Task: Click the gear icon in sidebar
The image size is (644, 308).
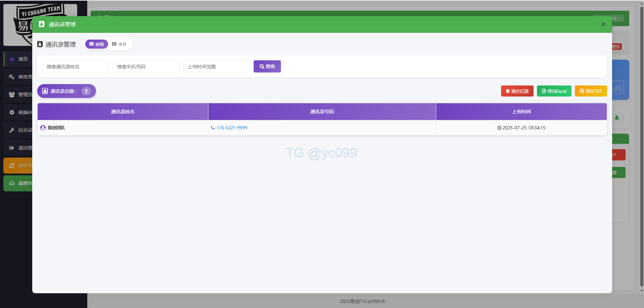Action: point(12,112)
